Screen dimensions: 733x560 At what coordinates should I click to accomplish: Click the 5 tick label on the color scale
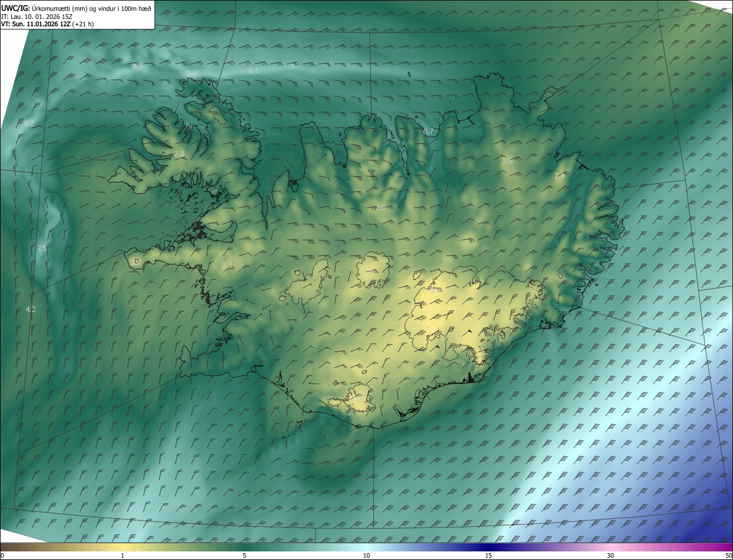(x=245, y=555)
